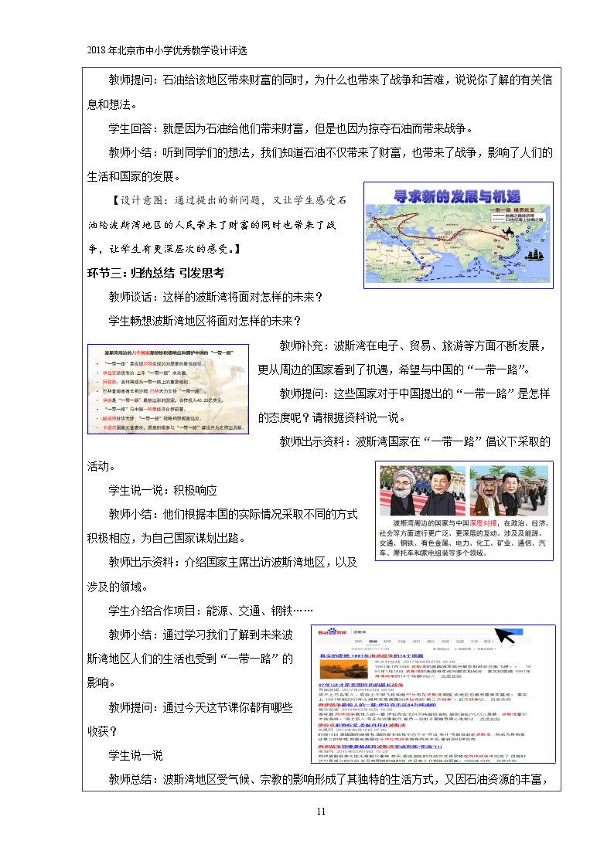Click the blue Baidu search button
The image size is (614, 868).
coord(510,631)
